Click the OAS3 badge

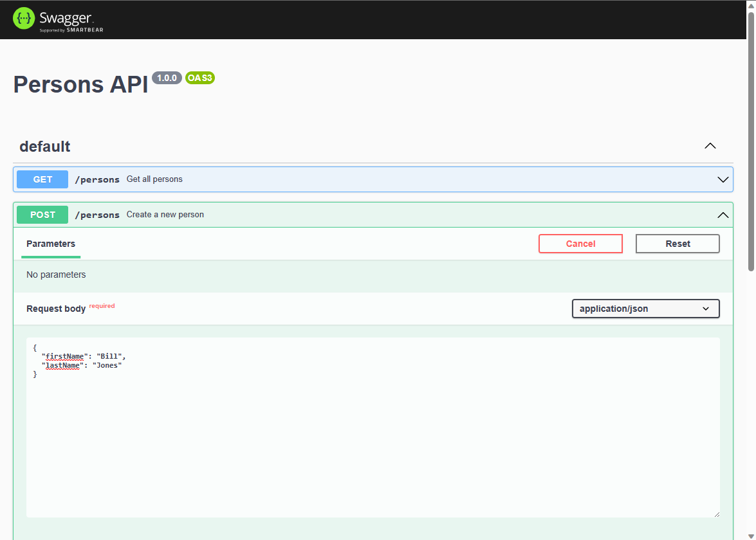coord(199,78)
